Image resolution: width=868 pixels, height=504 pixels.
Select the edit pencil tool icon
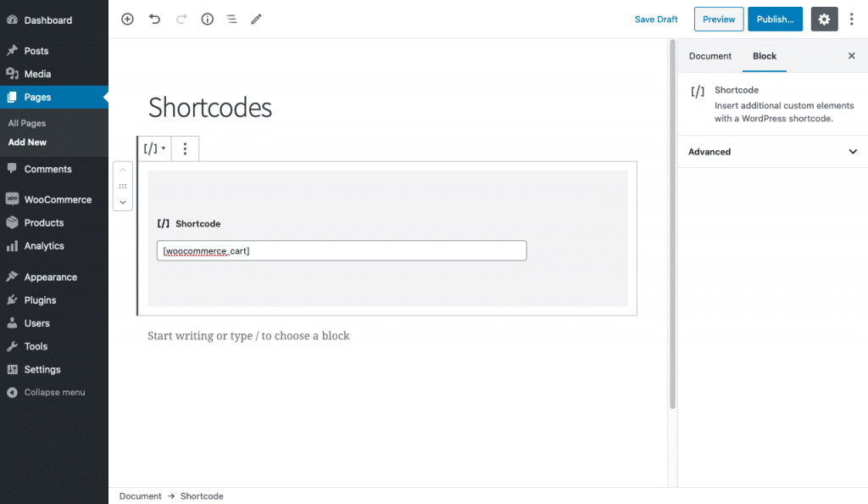[x=256, y=19]
